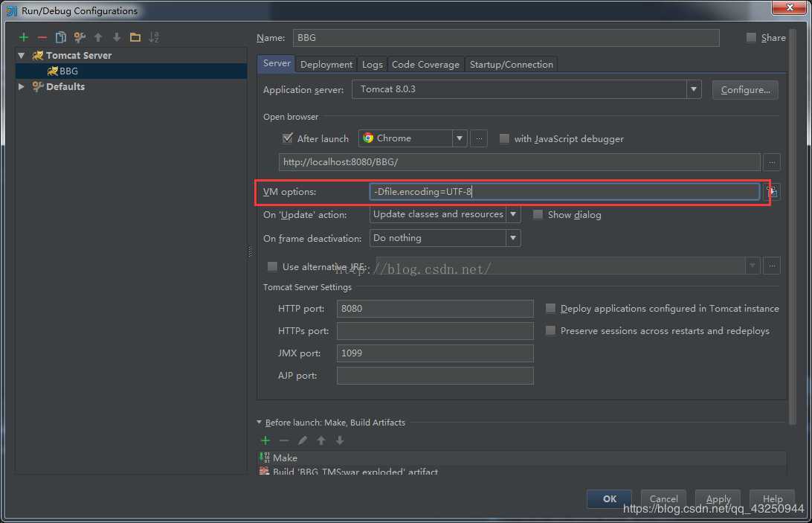Select the BBG Tomcat configuration

[131, 71]
